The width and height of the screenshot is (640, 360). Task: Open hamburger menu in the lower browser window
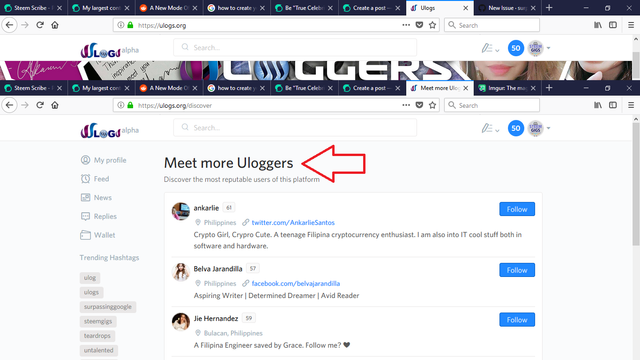coord(631,105)
